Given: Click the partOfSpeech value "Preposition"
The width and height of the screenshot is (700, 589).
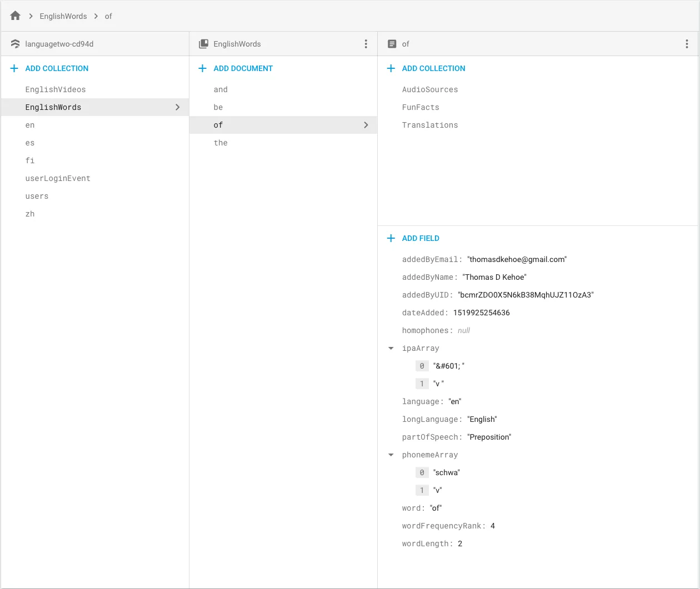Looking at the screenshot, I should tap(489, 437).
